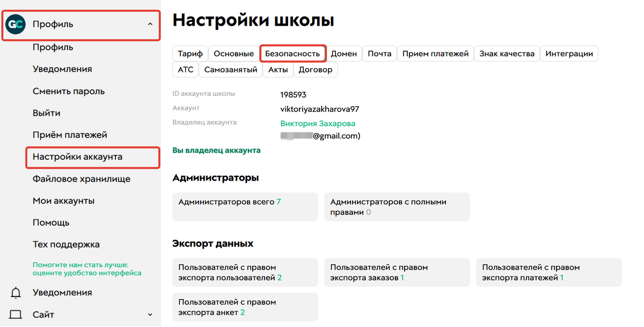This screenshot has height=327, width=644.
Task: Click Пользователей с правом экспорта платежей card
Action: tap(548, 272)
